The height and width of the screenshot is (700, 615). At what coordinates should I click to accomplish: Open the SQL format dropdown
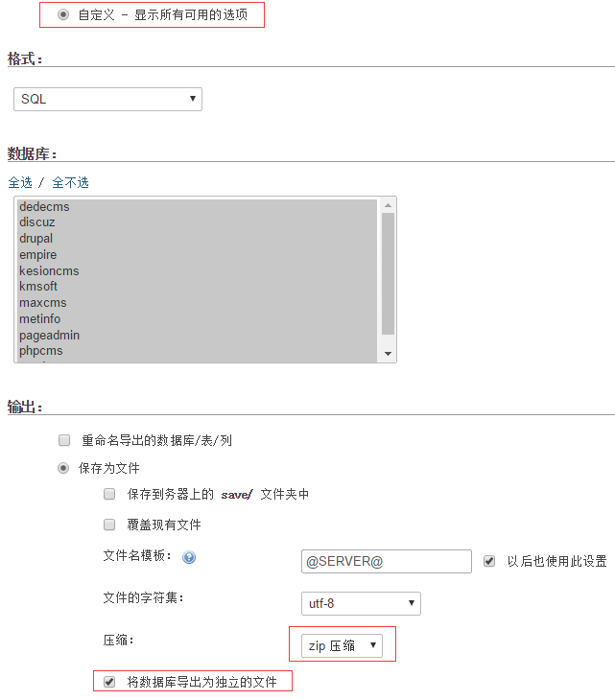tap(107, 99)
